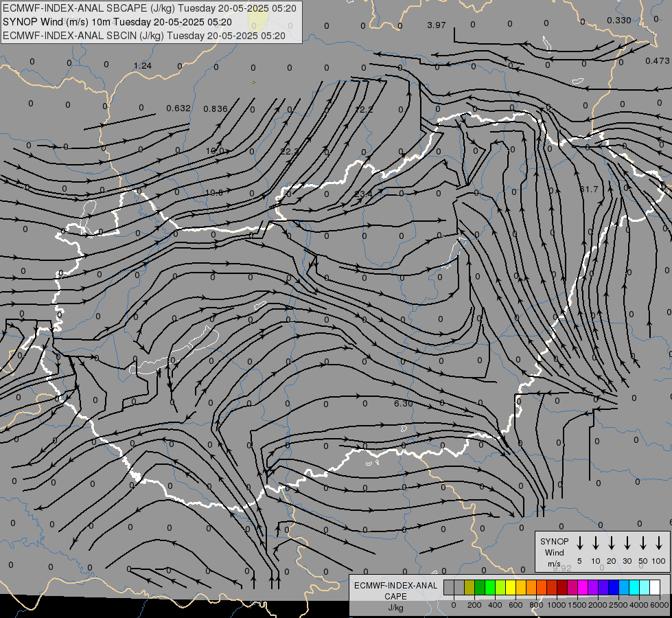Click the 1500 tick label on the CAPE scale
The image size is (672, 618).
[x=577, y=605]
